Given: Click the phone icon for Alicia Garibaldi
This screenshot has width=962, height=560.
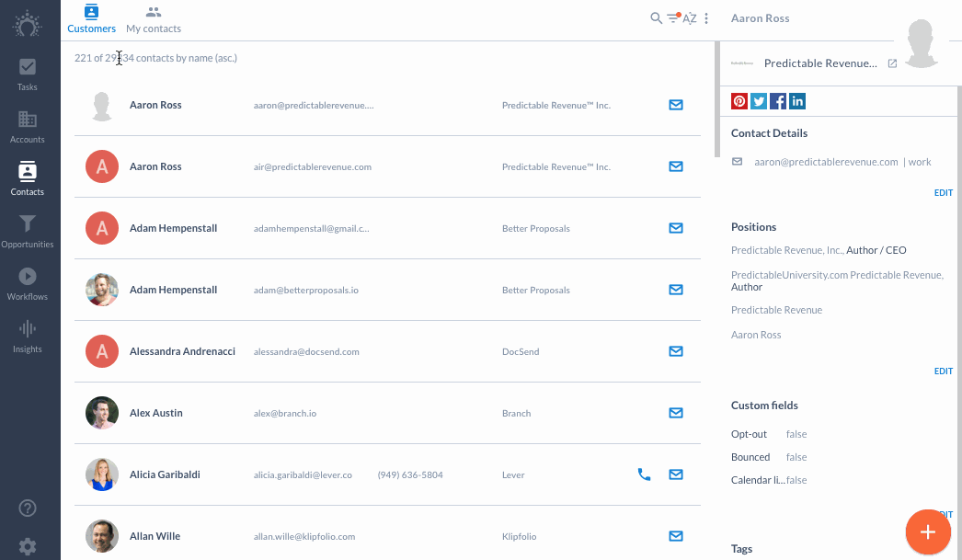Looking at the screenshot, I should pyautogui.click(x=644, y=474).
